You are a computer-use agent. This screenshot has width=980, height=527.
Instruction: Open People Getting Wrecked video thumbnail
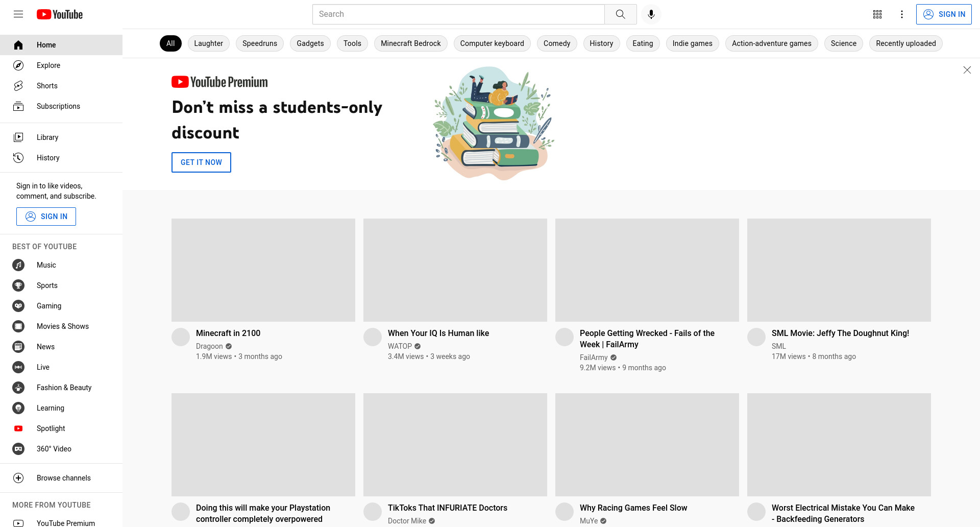point(647,270)
